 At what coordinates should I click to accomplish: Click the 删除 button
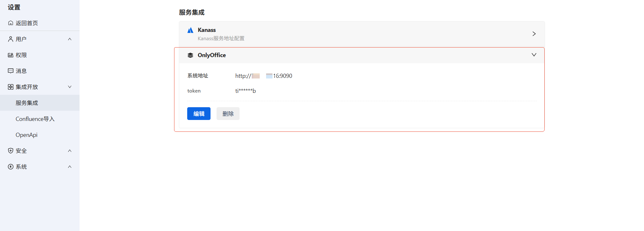tap(228, 114)
